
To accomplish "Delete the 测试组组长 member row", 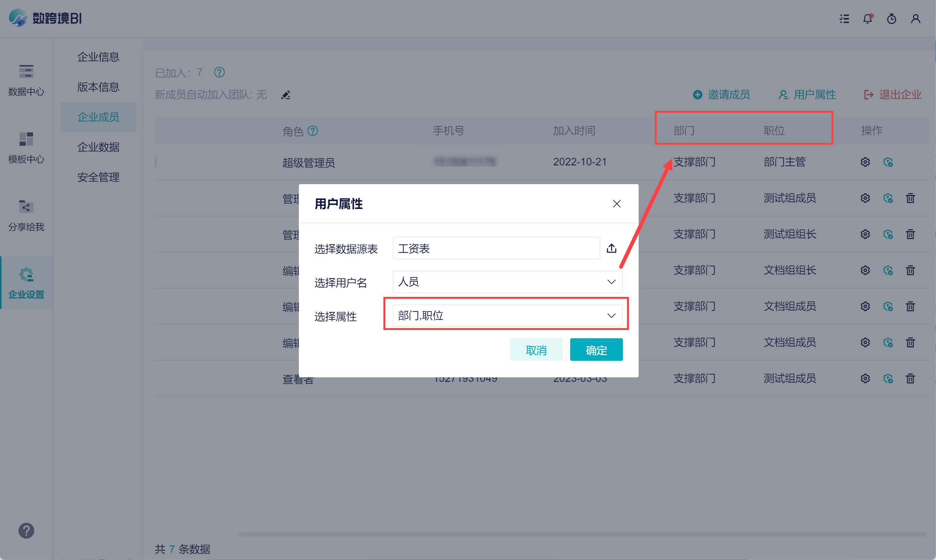I will 910,235.
